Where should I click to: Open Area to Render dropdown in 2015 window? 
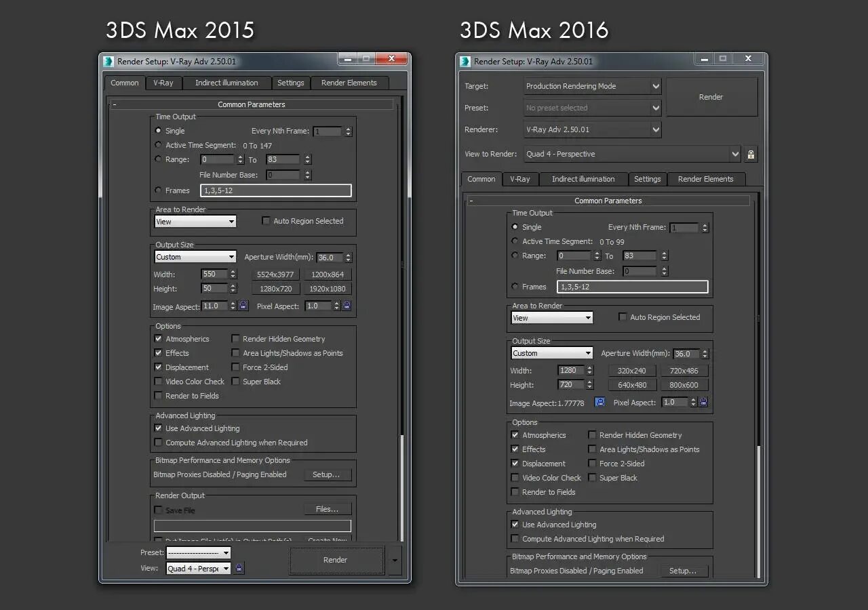195,222
